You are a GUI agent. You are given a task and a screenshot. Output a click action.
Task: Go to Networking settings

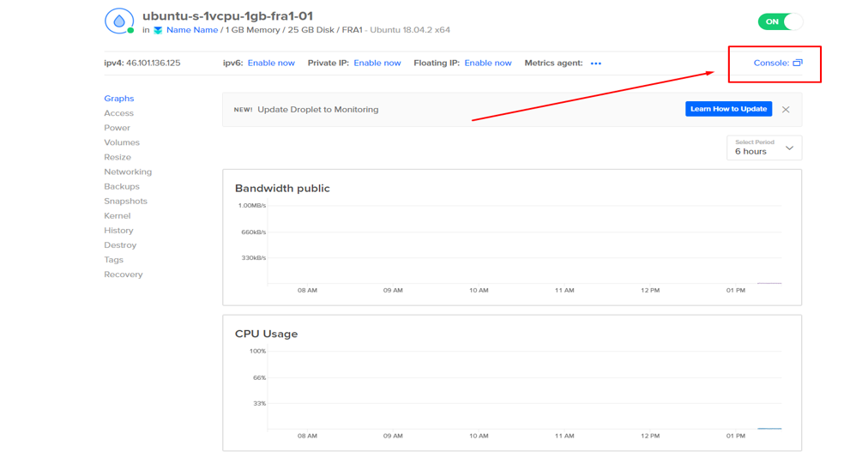coord(128,172)
